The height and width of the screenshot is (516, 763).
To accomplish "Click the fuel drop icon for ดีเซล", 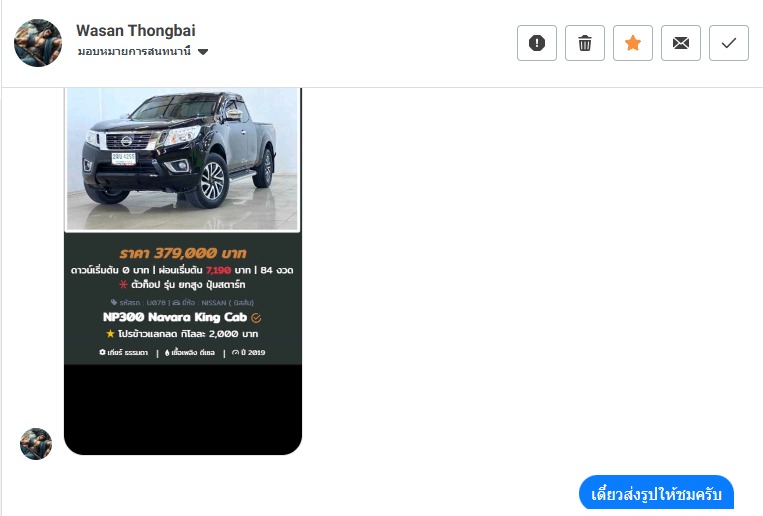I will [167, 352].
